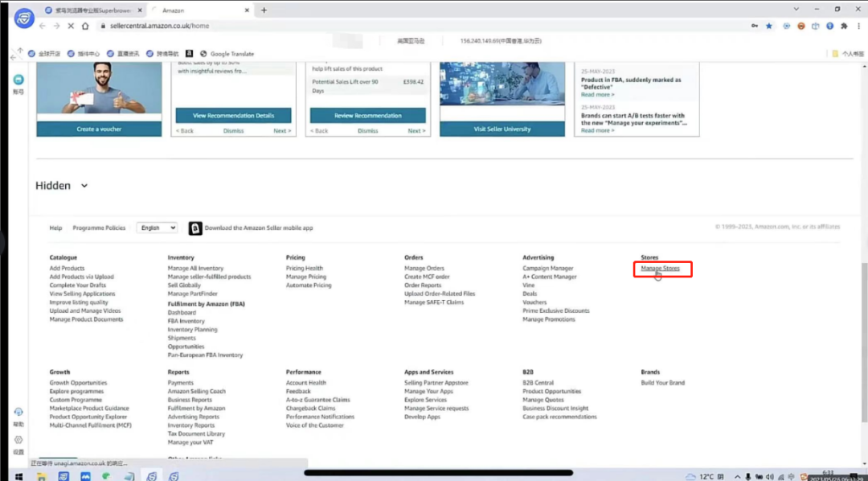The width and height of the screenshot is (868, 481).
Task: Expand the Hidden section chevron
Action: click(x=84, y=186)
